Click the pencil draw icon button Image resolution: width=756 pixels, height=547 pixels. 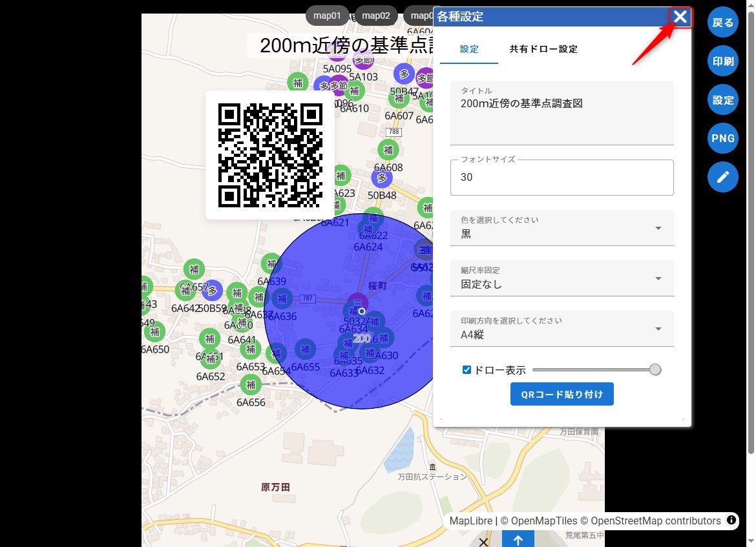[x=722, y=176]
